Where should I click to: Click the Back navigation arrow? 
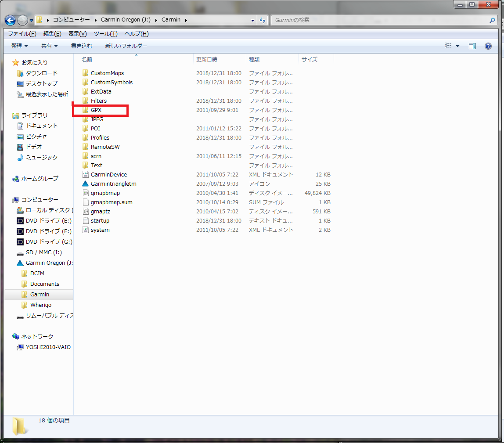pos(10,20)
